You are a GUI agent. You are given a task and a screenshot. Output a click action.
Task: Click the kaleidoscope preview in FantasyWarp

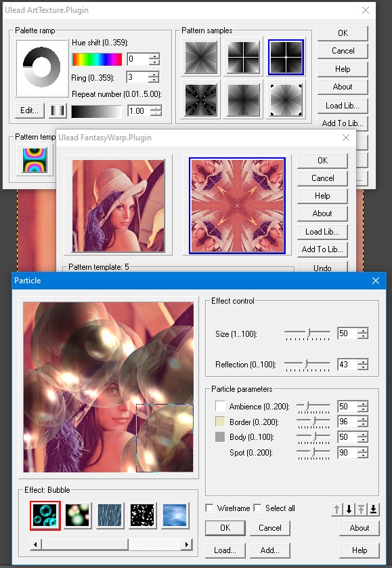237,206
